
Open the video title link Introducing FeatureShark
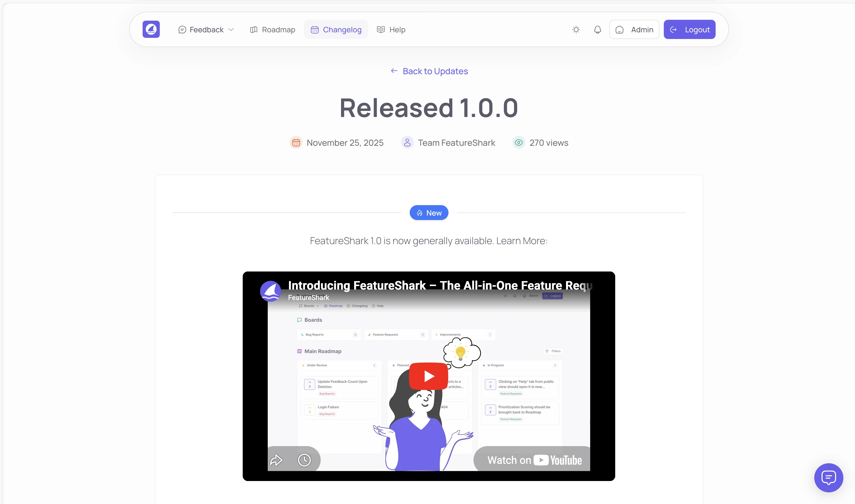point(440,285)
